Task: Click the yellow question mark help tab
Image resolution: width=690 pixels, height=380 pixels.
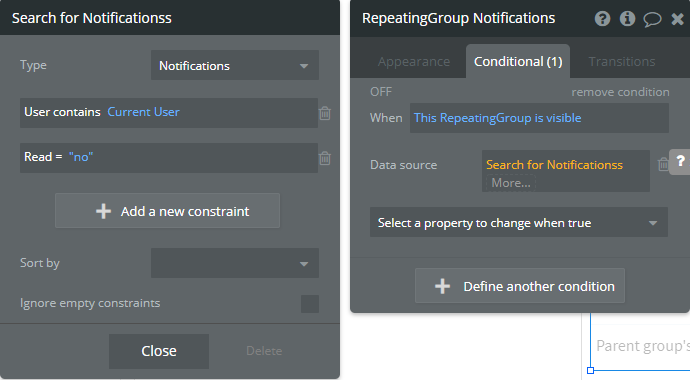Action: click(680, 161)
